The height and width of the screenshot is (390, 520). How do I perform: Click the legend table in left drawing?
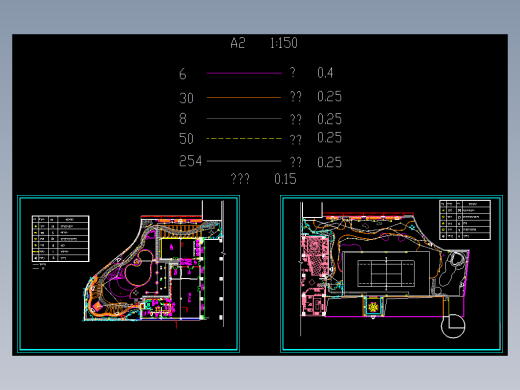pos(60,238)
